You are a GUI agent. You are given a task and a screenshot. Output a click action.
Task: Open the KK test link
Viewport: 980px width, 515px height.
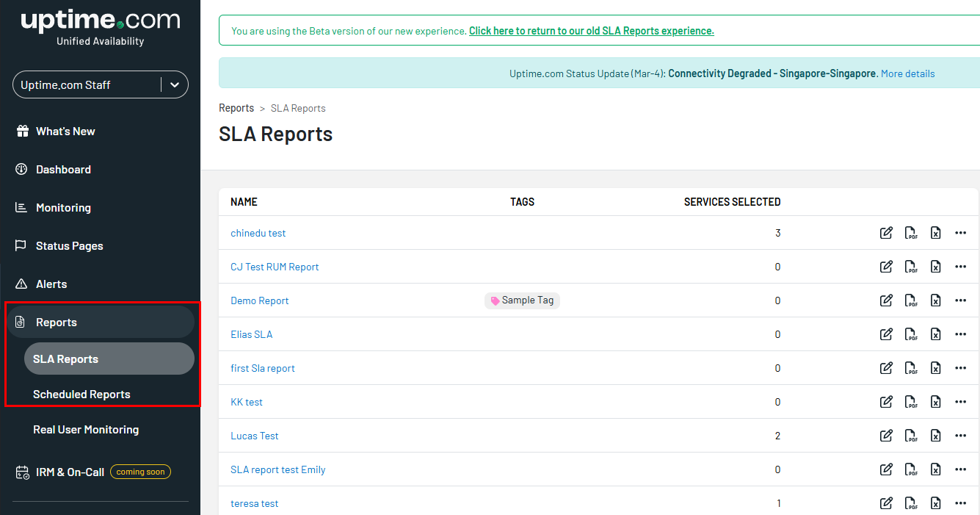pyautogui.click(x=247, y=402)
